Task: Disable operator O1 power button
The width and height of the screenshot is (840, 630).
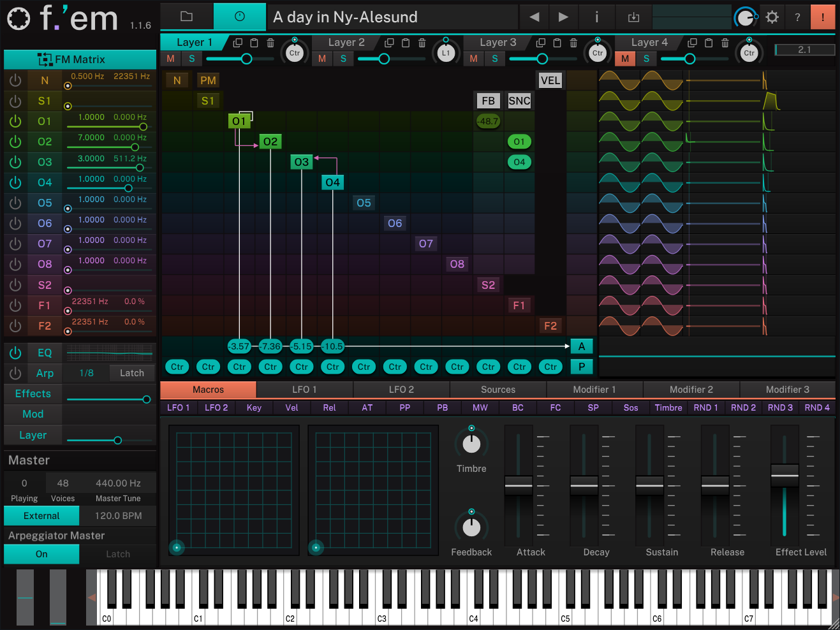Action: tap(15, 121)
